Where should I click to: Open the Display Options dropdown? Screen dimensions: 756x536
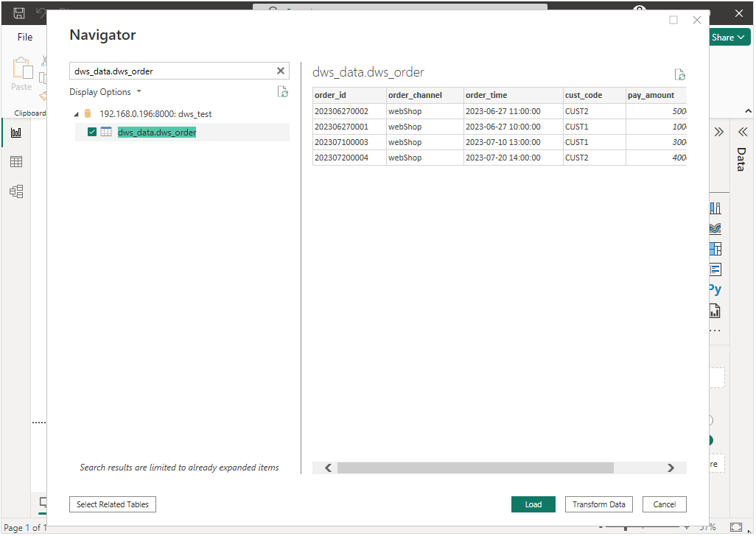105,92
